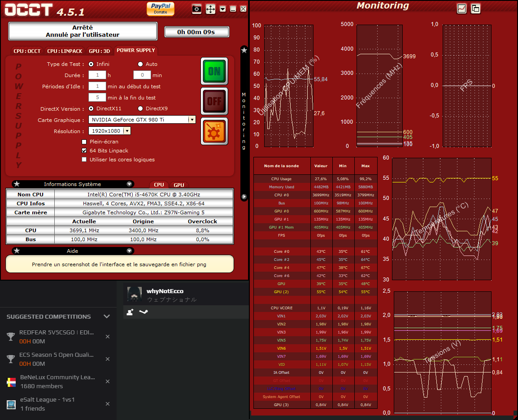The height and width of the screenshot is (420, 518).
Task: Click the eSalt League avatar icon
Action: tap(11, 404)
